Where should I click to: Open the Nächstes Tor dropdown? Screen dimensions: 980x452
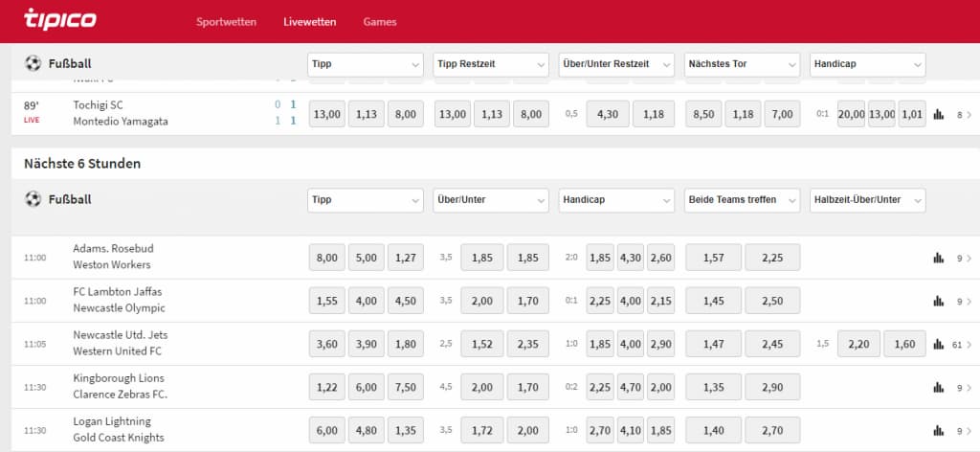743,64
